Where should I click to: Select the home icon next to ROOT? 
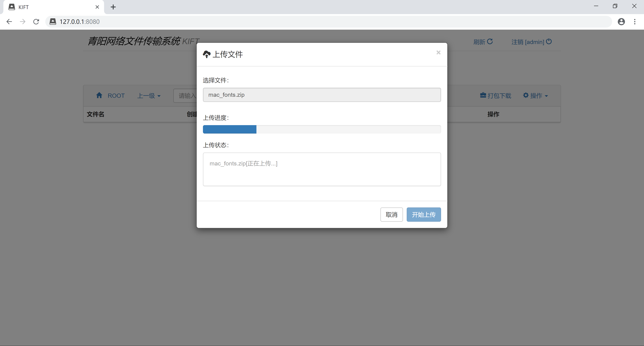coord(99,95)
